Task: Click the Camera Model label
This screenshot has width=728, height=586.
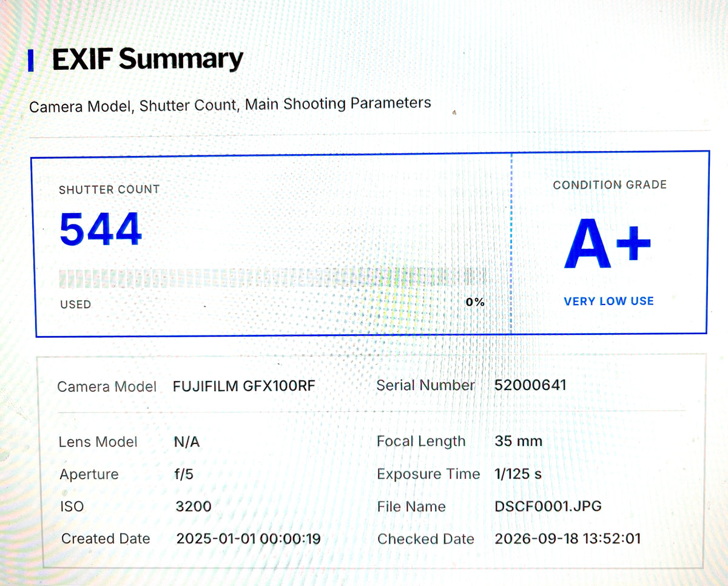Action: [x=107, y=386]
